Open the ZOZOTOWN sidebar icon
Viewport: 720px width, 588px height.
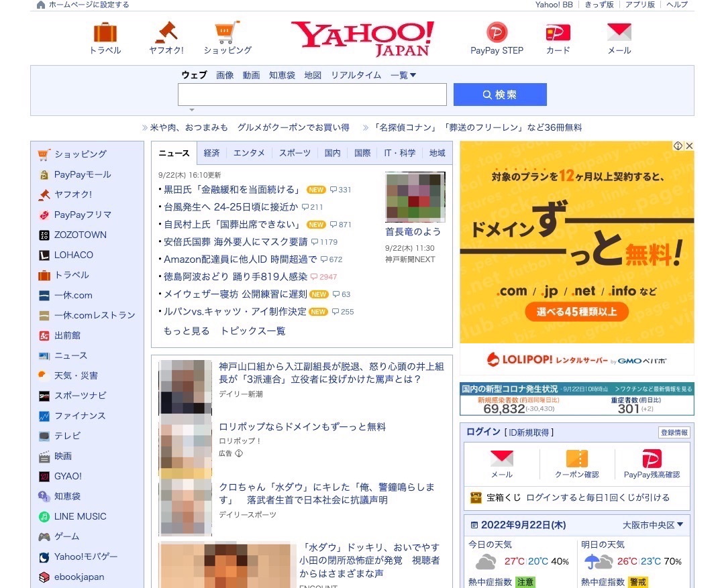click(44, 235)
